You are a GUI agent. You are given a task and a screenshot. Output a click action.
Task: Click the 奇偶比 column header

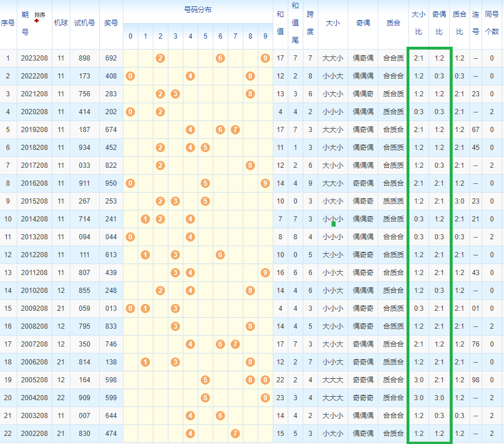[439, 23]
